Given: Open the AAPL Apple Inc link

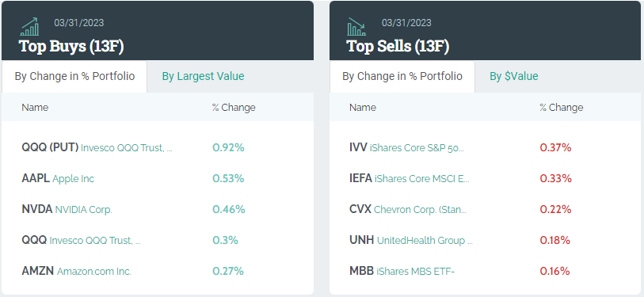Looking at the screenshot, I should 58,179.
